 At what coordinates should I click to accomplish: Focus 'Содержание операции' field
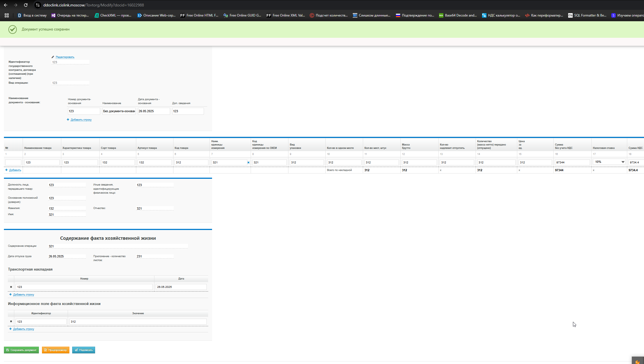[118, 246]
